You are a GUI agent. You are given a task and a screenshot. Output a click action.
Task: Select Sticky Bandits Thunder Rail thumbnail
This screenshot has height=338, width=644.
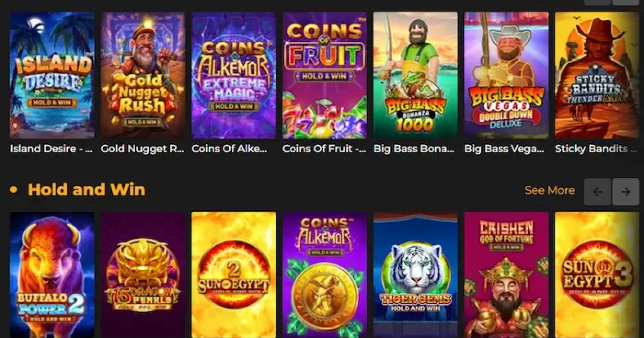tap(597, 75)
